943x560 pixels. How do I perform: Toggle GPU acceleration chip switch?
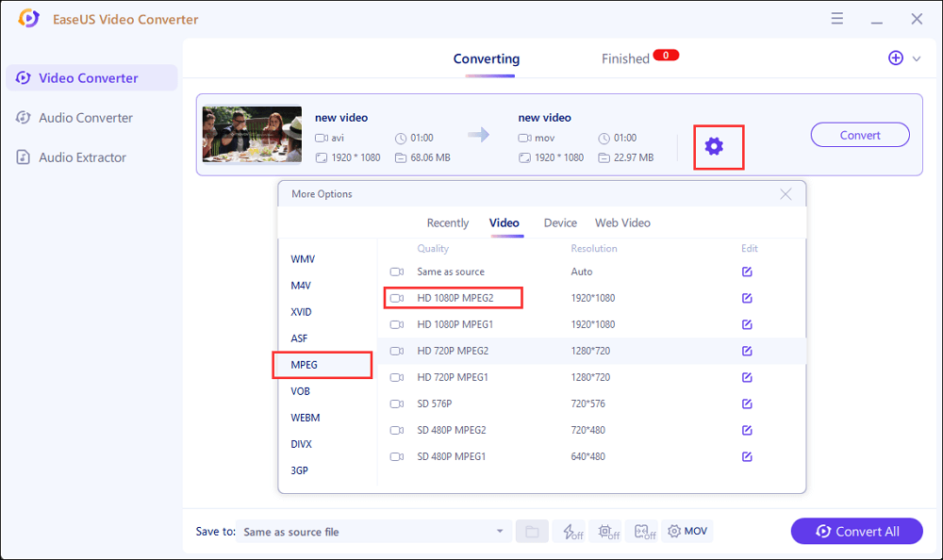pyautogui.click(x=607, y=532)
